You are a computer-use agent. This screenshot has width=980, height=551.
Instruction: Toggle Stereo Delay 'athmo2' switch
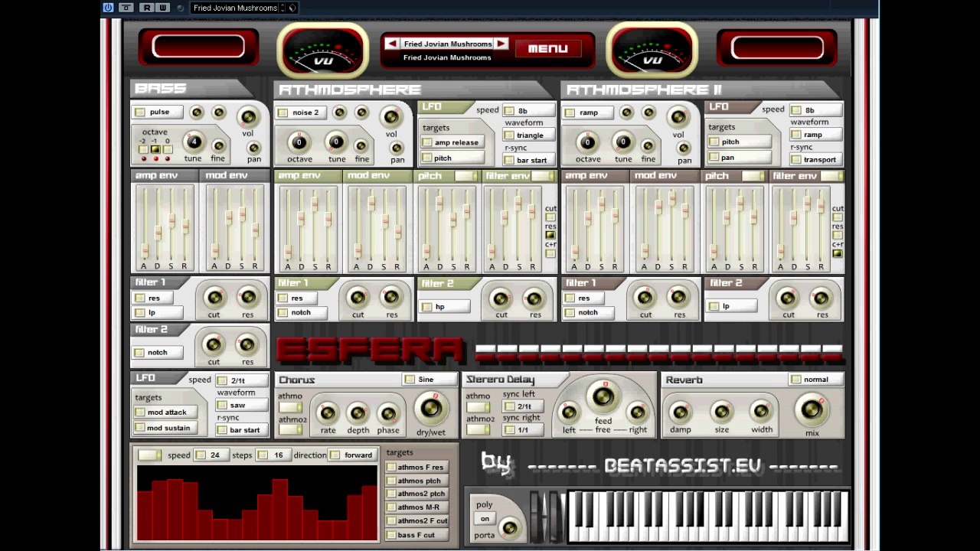(478, 430)
